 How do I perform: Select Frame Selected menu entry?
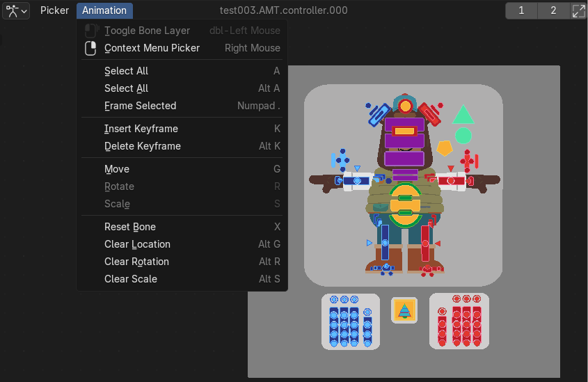pyautogui.click(x=140, y=106)
